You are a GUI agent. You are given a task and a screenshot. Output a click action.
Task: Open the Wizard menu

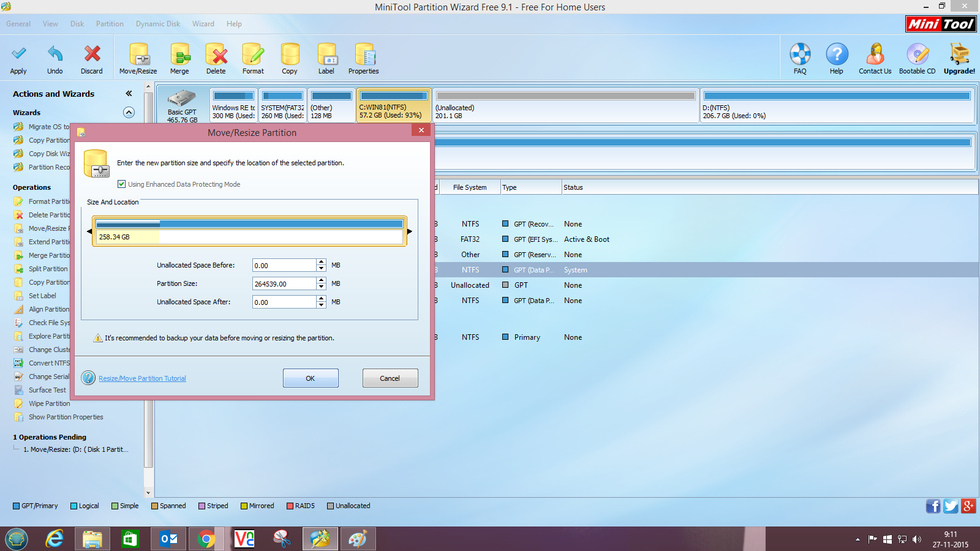[203, 24]
